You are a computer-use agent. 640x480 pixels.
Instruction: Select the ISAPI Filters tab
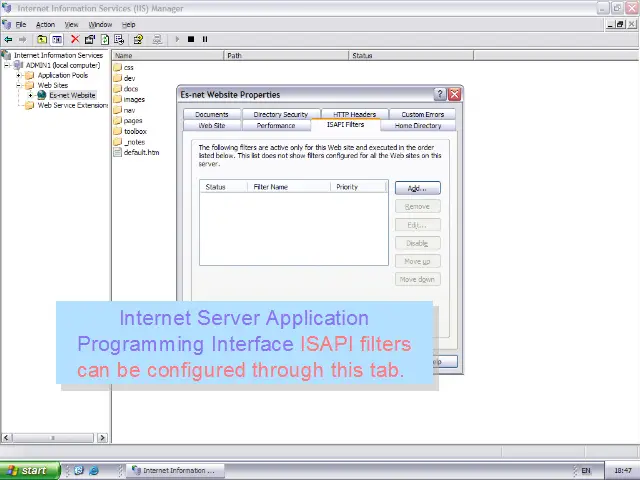pyautogui.click(x=345, y=124)
